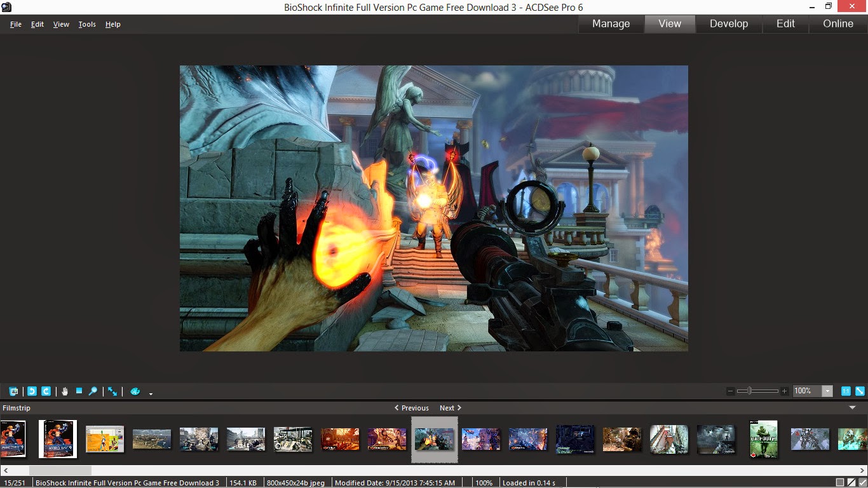This screenshot has height=488, width=868.
Task: Collapse the Filmstrip panel arrow
Action: pyautogui.click(x=853, y=408)
